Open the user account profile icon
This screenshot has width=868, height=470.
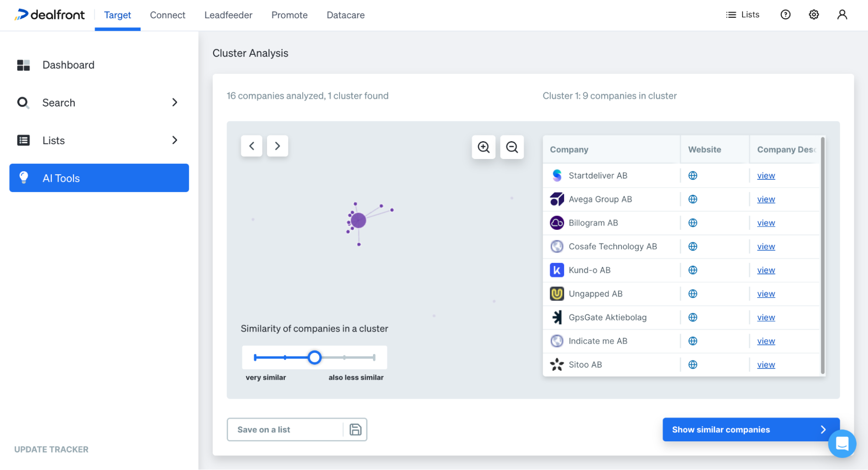click(x=842, y=14)
